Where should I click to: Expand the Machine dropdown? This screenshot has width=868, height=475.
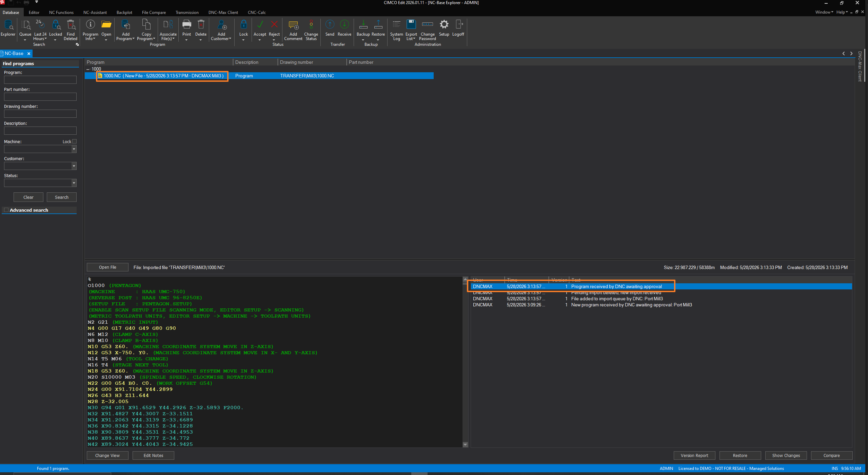point(74,149)
